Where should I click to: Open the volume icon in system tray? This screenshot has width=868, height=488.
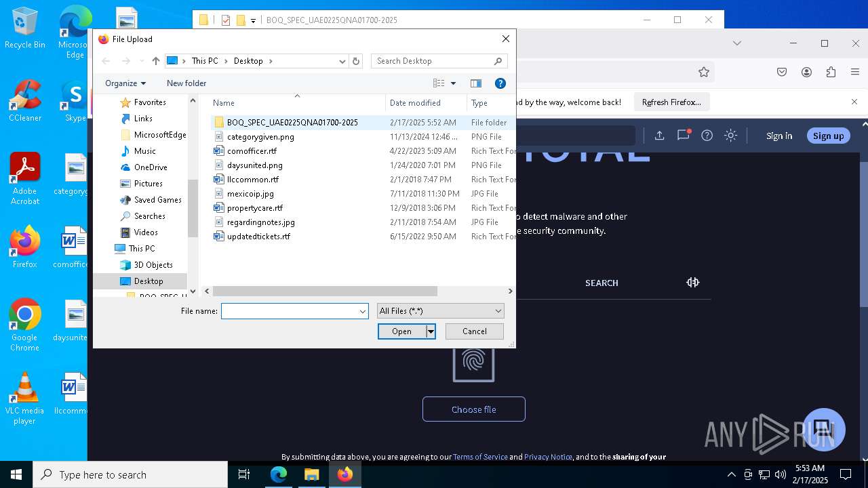pos(781,474)
